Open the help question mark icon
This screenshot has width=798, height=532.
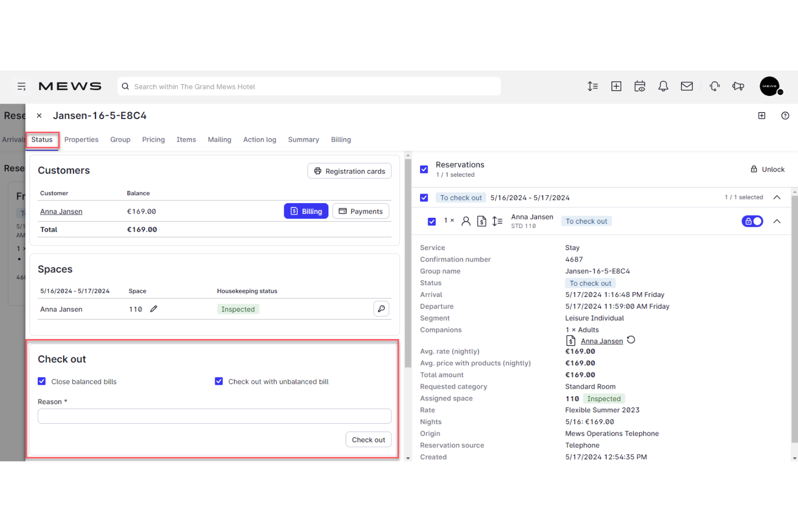coord(785,115)
